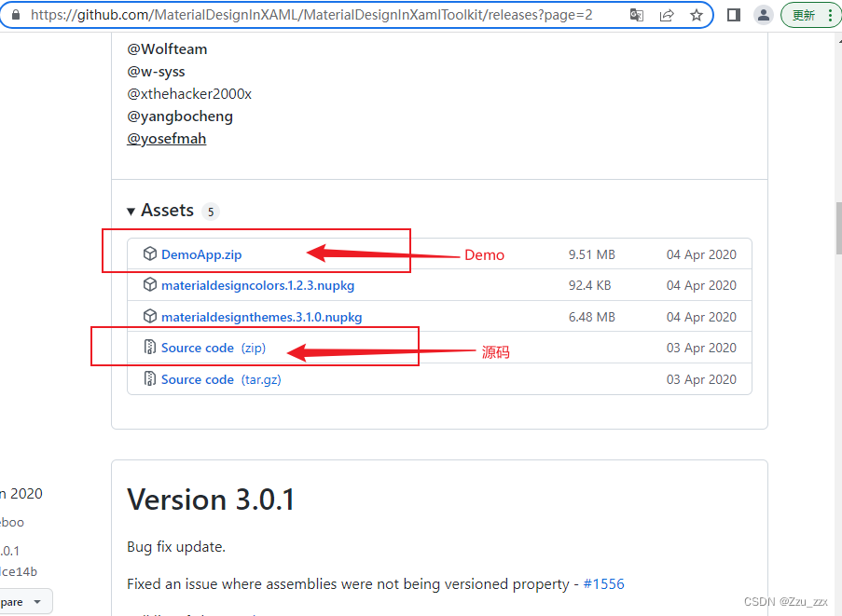Open the @yangbocheng contributor mention
This screenshot has width=842, height=616.
pyautogui.click(x=180, y=116)
